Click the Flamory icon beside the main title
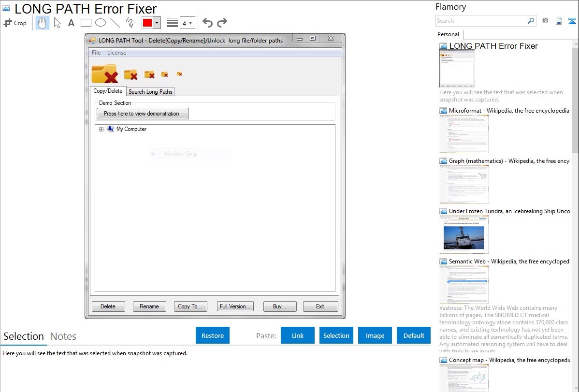This screenshot has width=579, height=392. [6, 9]
